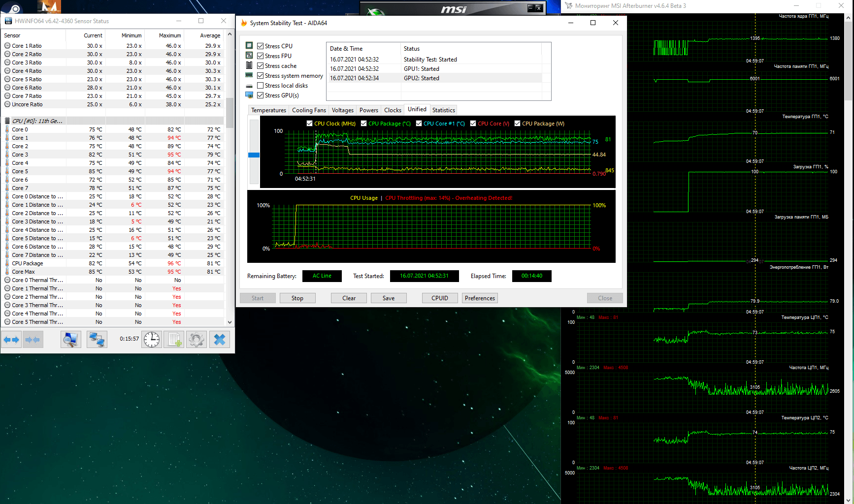Open the monitor with magnifier icon

click(x=70, y=340)
